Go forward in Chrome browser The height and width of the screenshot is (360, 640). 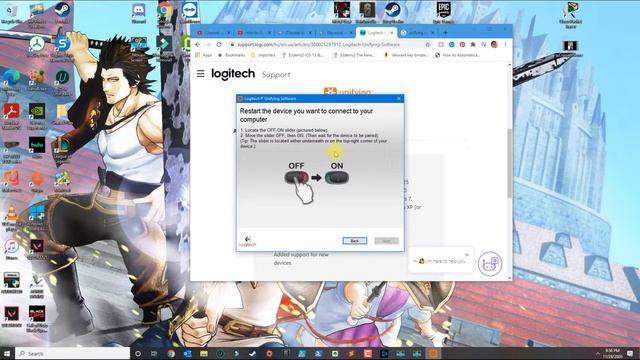(x=208, y=44)
